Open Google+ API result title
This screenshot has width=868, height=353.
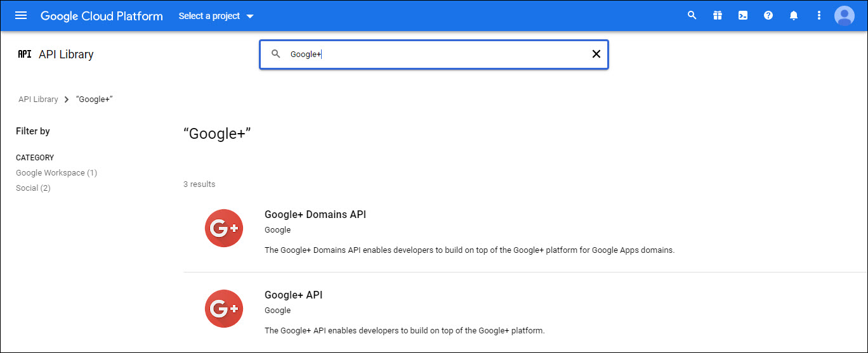point(293,295)
